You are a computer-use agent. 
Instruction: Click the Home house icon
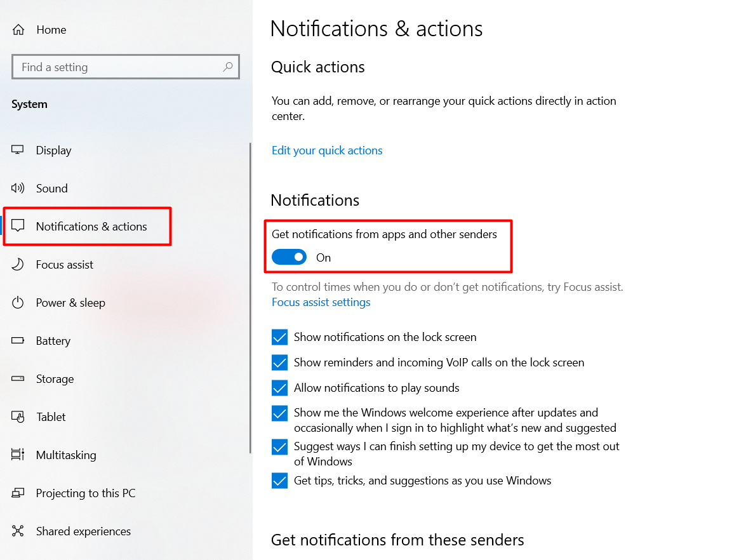click(18, 29)
